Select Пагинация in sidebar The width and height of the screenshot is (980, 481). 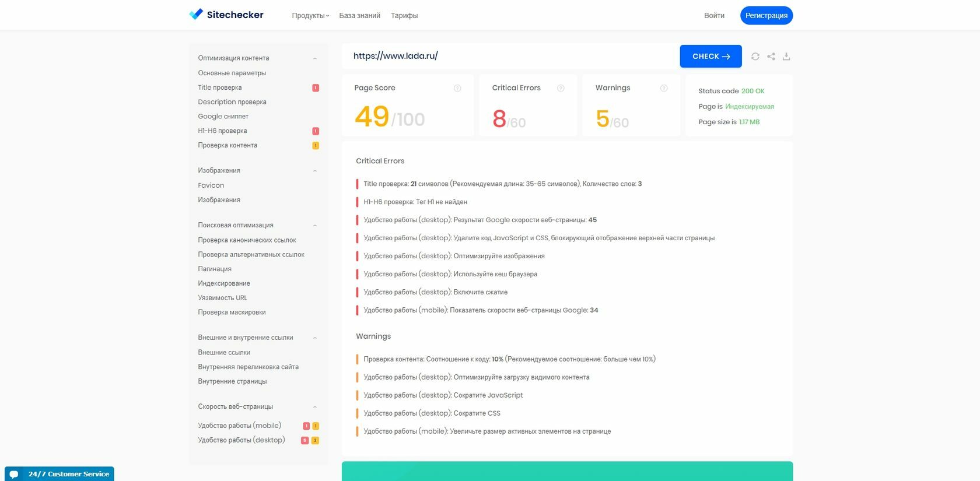click(215, 269)
